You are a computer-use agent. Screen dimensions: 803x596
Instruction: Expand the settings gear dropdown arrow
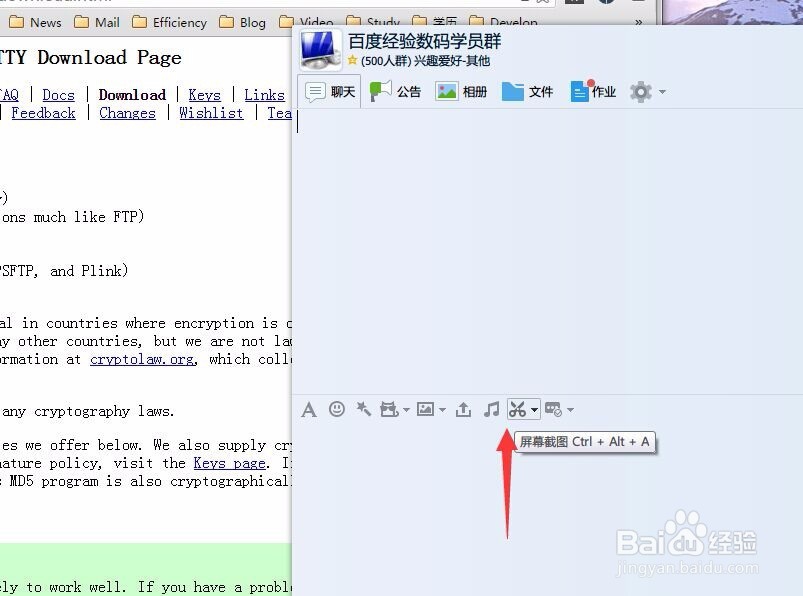coord(662,92)
